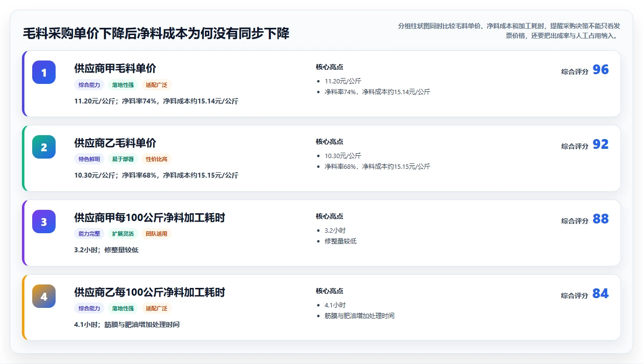Click the 核心亮点 heading in card 4

point(329,291)
